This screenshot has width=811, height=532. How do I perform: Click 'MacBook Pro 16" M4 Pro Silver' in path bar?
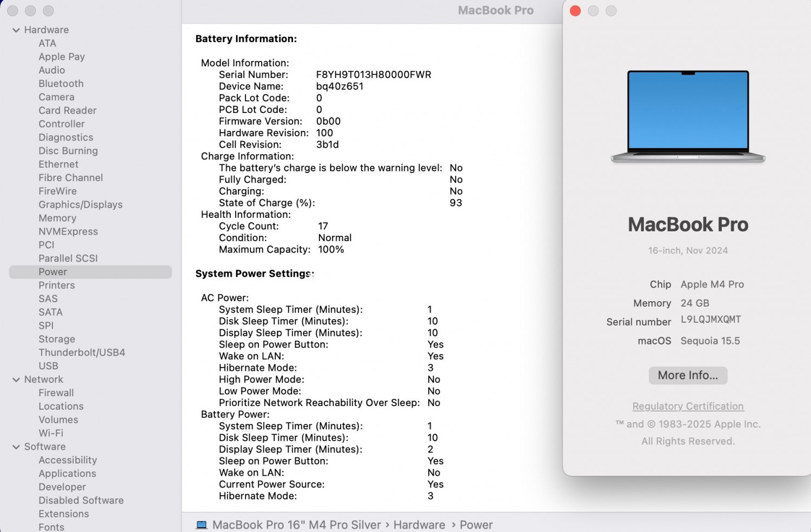297,525
